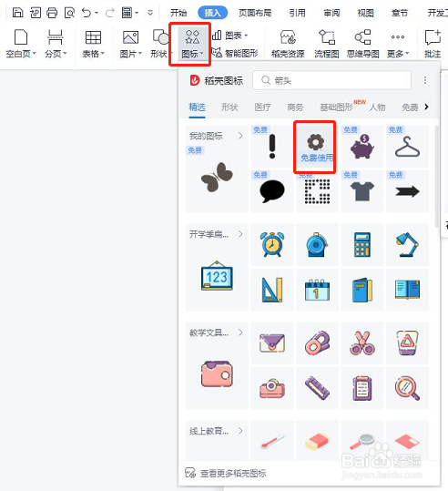Open the Undo history dropdown arrow
This screenshot has width=448, height=491.
(x=97, y=13)
